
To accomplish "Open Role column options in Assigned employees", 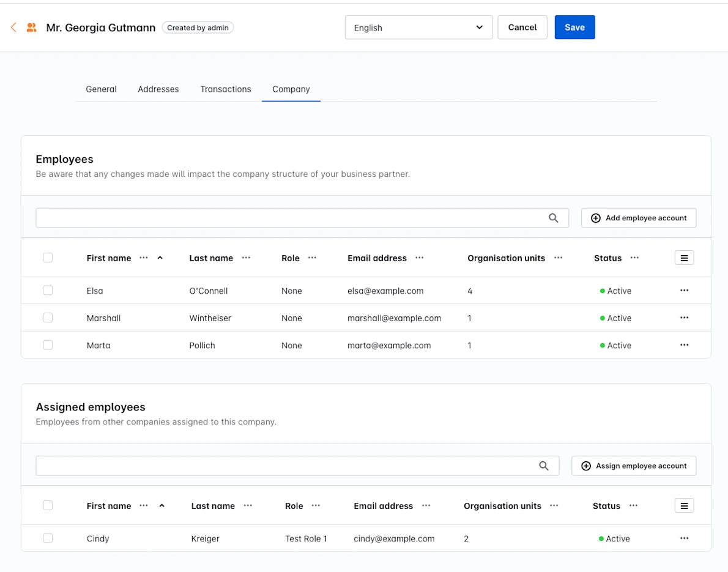I will click(316, 505).
